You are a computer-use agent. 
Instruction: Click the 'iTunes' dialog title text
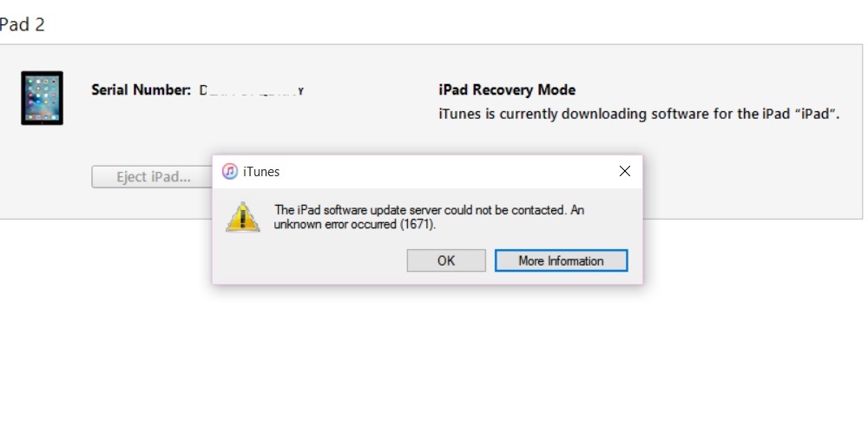(x=261, y=172)
